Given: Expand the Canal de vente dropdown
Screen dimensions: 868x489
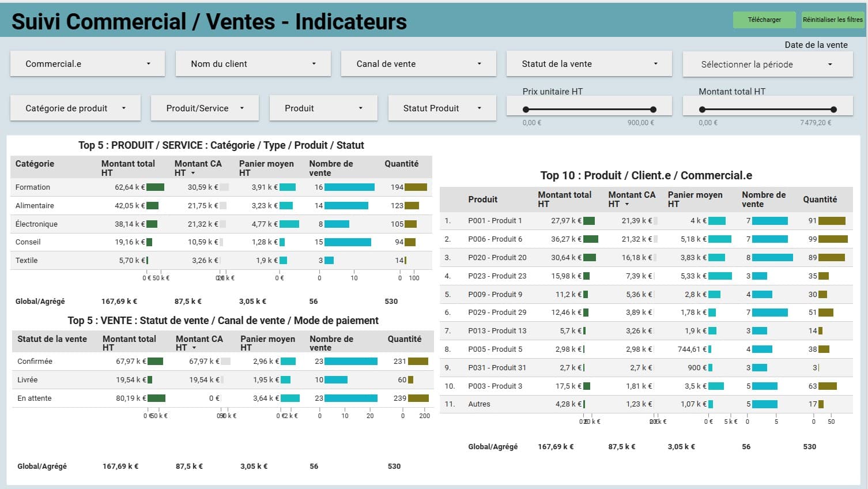Looking at the screenshot, I should coord(418,64).
